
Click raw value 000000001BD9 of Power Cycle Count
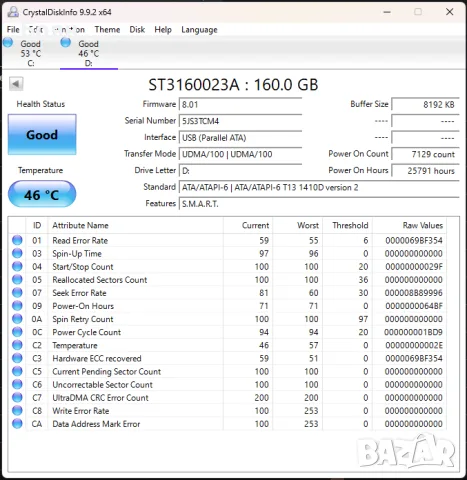(x=413, y=332)
